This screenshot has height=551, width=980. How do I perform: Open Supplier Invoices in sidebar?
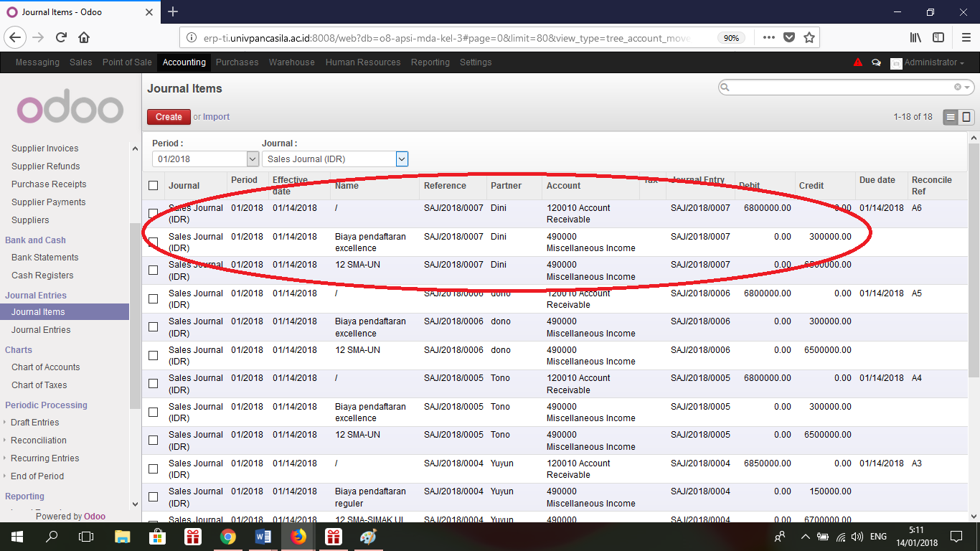click(x=45, y=149)
